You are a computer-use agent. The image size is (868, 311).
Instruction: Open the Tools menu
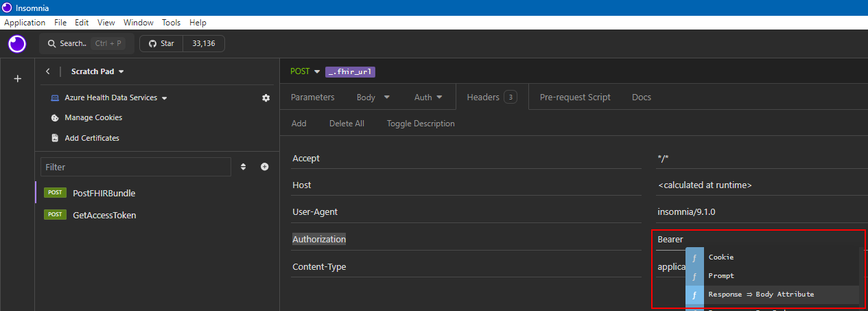[172, 23]
